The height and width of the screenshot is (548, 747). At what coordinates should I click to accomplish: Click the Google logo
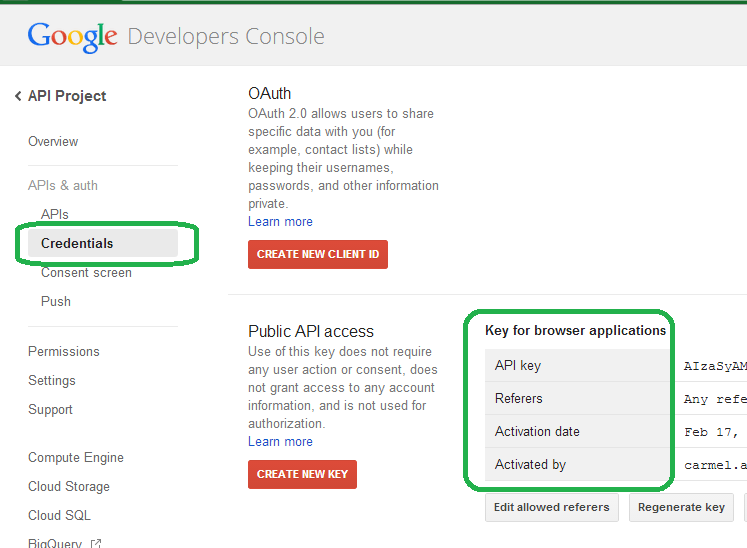point(72,37)
